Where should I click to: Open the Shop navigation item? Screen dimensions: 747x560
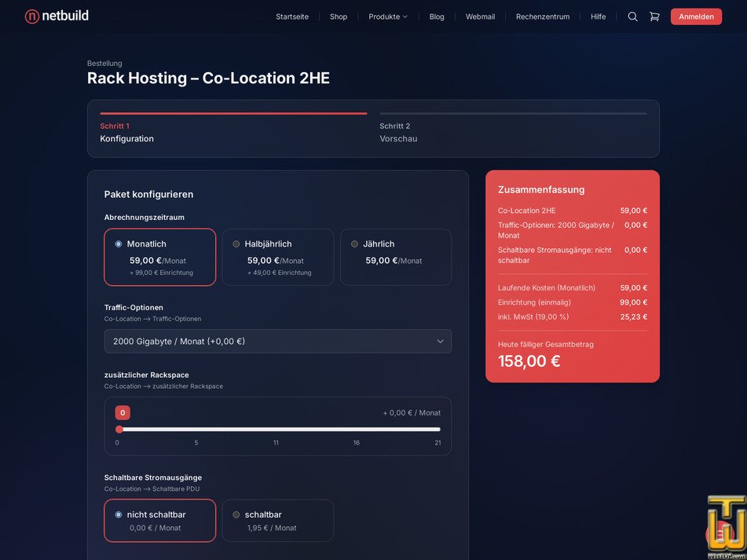(339, 16)
